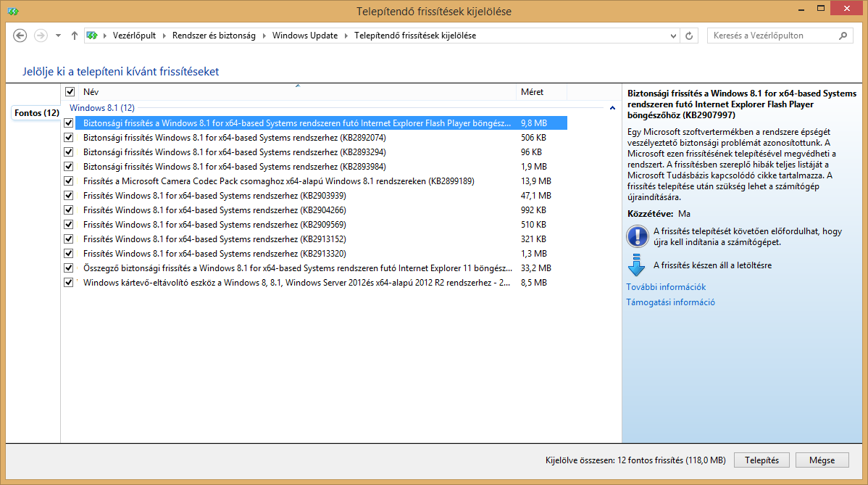Select Microsoft Camera Codec Pack KB2899189 row

click(x=322, y=181)
